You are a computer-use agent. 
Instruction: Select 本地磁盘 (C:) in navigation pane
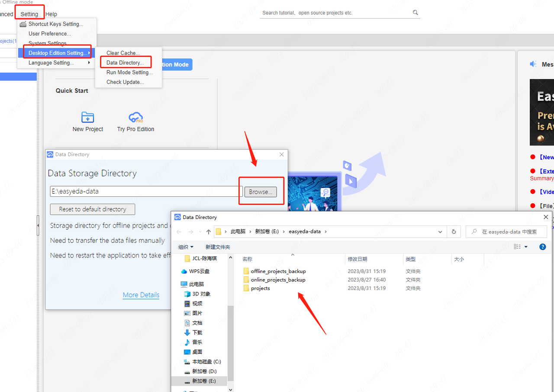click(203, 362)
